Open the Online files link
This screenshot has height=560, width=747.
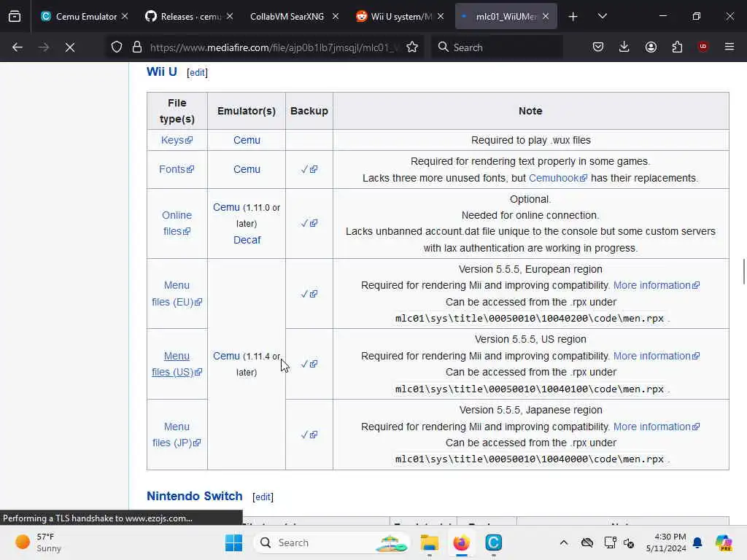177,223
